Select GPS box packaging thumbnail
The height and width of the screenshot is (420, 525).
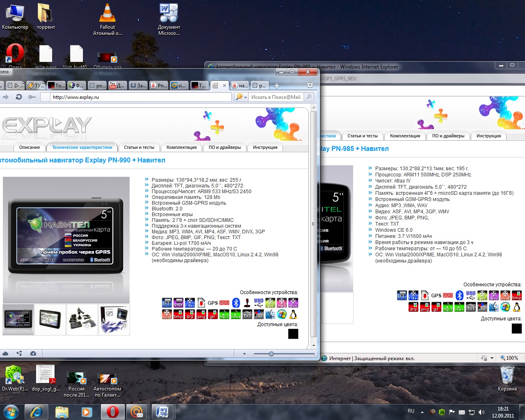tap(114, 320)
